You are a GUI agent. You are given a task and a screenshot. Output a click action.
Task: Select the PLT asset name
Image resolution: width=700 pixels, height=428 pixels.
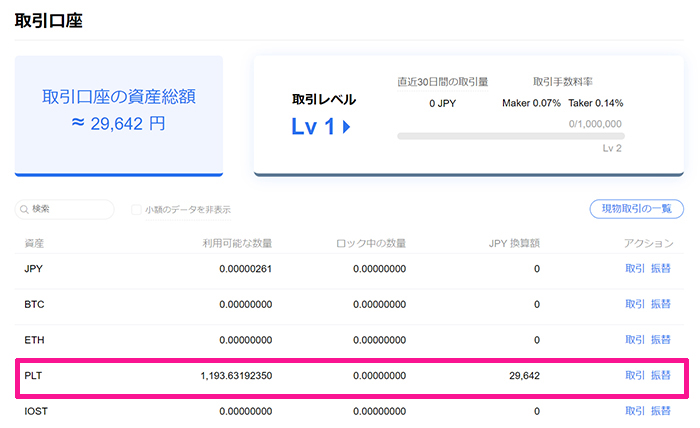click(x=33, y=376)
